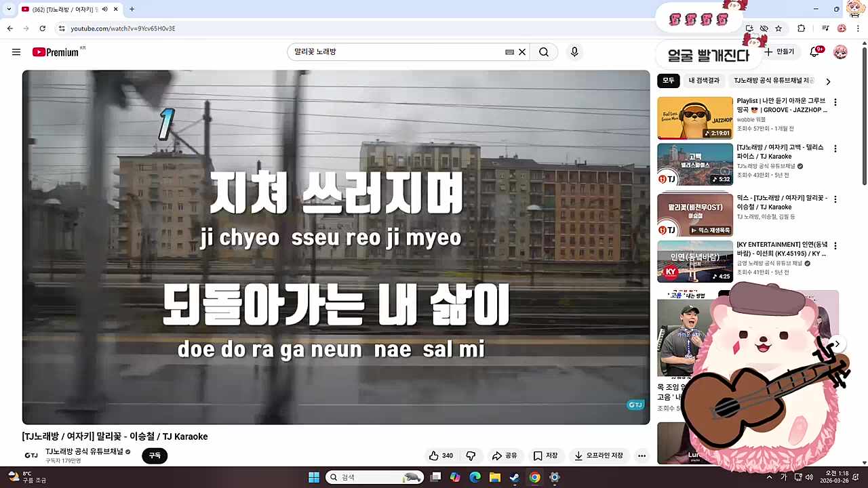868x488 pixels.
Task: Open File Explorer from the taskbar
Action: click(495, 477)
